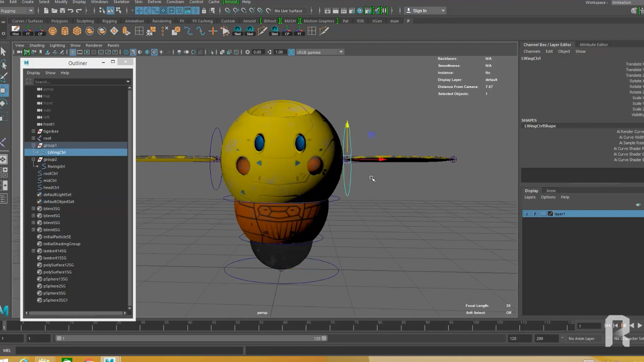Collapse the group2 node in Outliner
This screenshot has height=362, width=644.
click(33, 159)
